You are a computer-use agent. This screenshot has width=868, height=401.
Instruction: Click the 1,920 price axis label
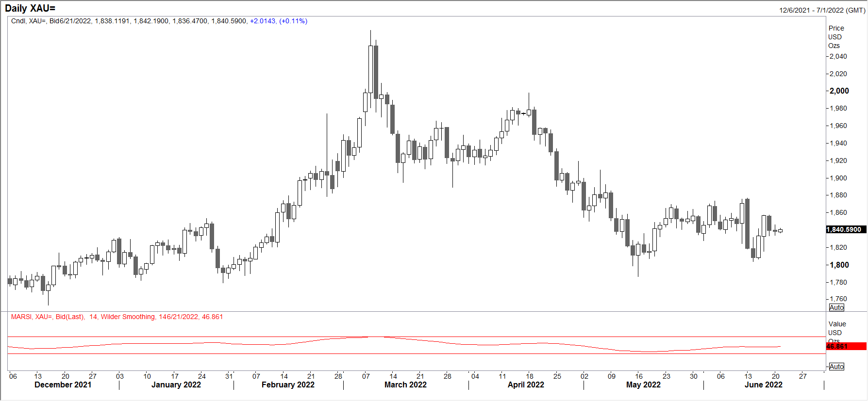click(x=838, y=160)
